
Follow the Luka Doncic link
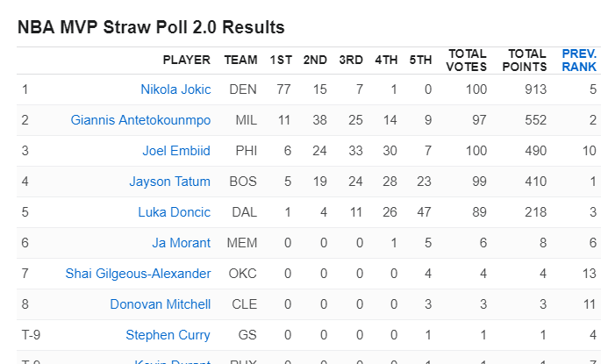click(174, 212)
